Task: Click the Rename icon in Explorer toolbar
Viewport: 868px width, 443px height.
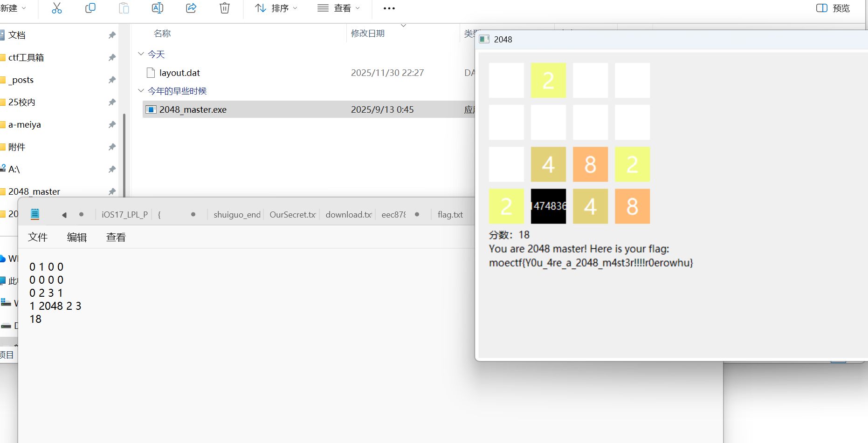Action: [158, 8]
